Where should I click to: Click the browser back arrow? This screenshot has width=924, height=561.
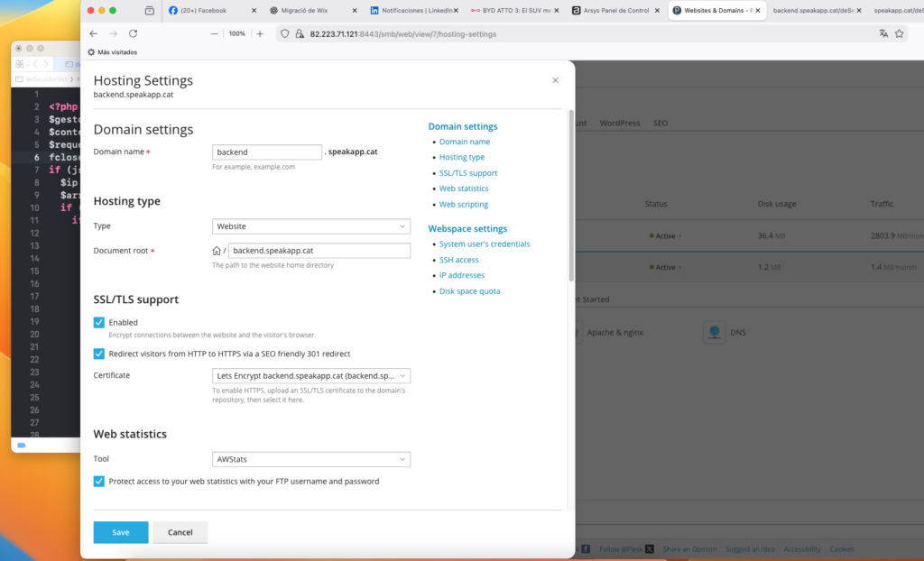93,33
